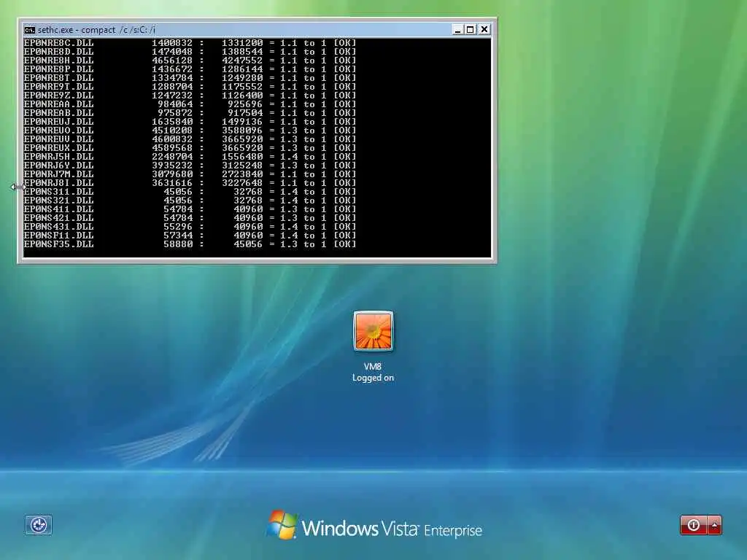
Task: Click the EP0NRE8D.DLL file name
Action: pyautogui.click(x=58, y=52)
